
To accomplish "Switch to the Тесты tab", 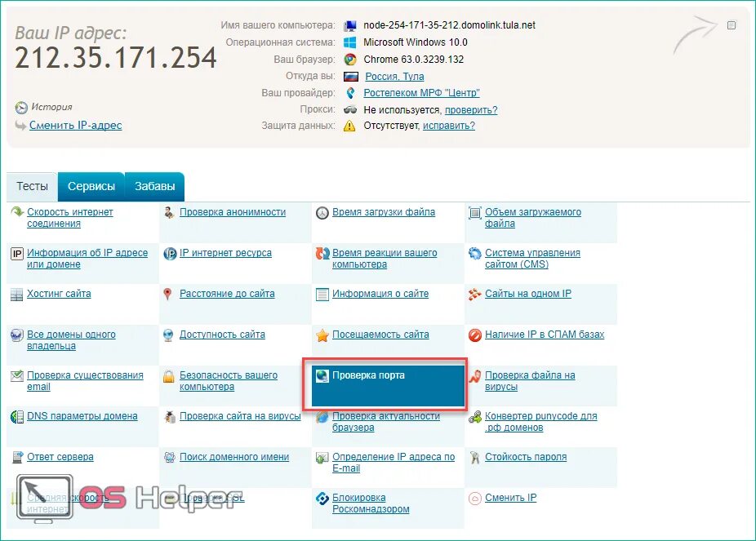I will [33, 186].
